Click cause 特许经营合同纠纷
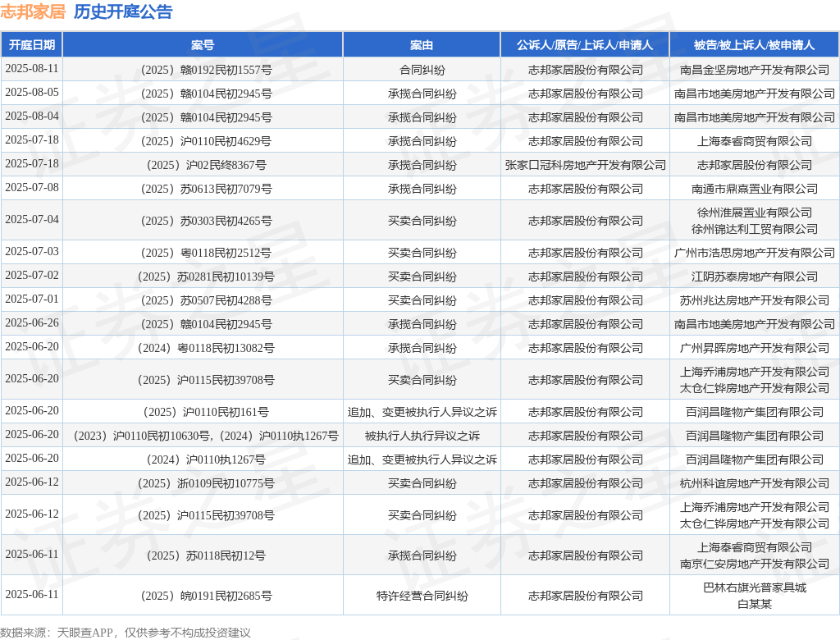The height and width of the screenshot is (640, 840). (422, 596)
